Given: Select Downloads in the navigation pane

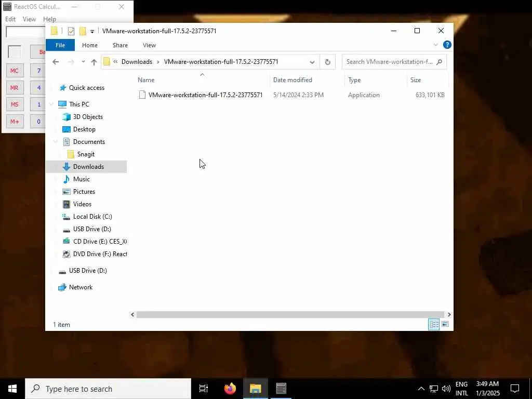Looking at the screenshot, I should coord(88,167).
